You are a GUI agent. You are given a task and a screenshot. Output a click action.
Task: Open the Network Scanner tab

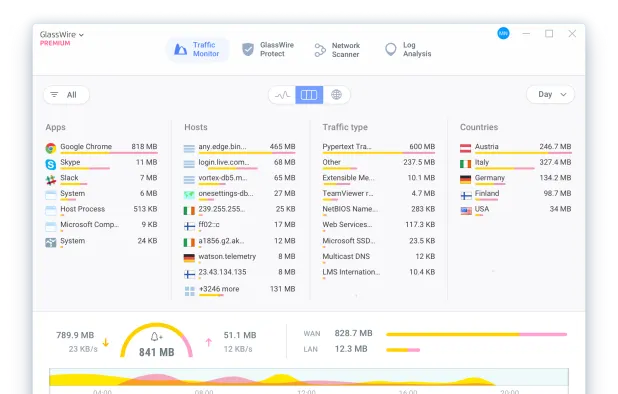click(x=337, y=50)
